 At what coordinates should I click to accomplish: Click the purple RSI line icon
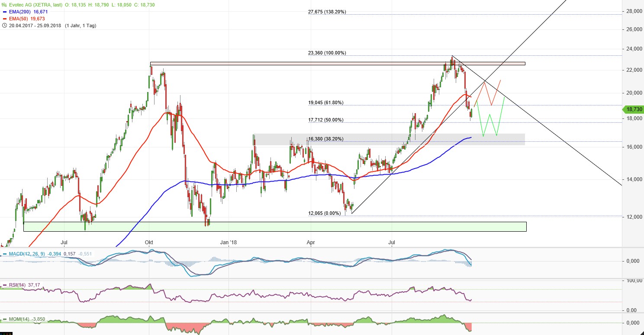pyautogui.click(x=4, y=285)
